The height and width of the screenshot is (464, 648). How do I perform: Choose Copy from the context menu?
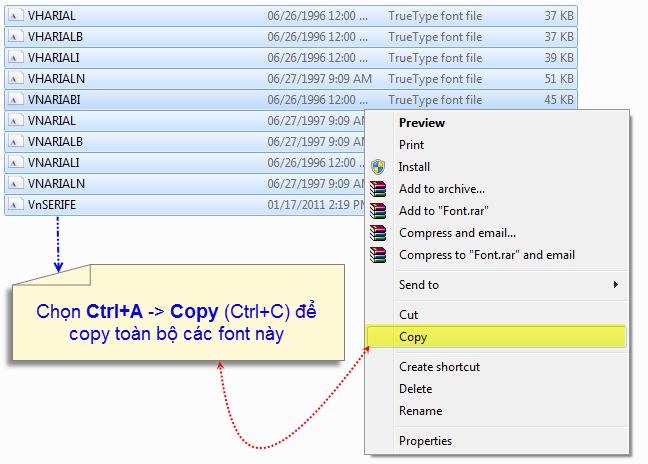pos(413,337)
